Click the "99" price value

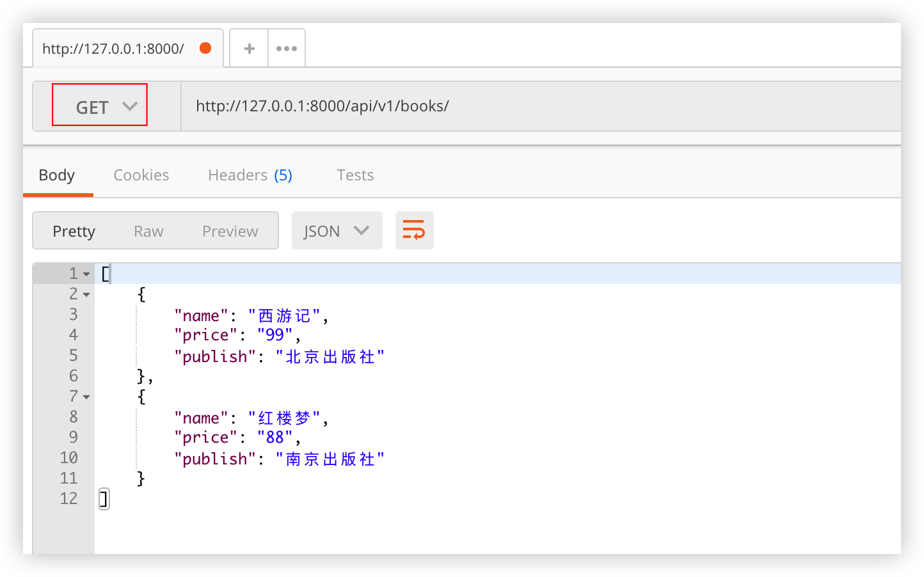275,335
